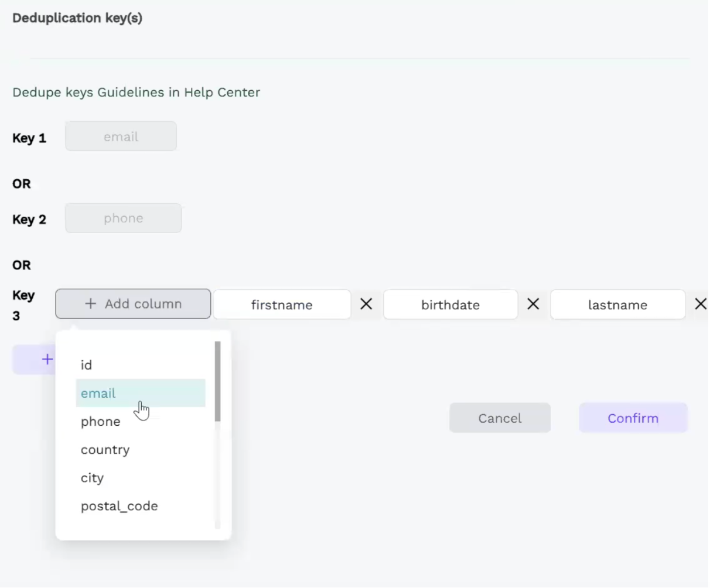710x588 pixels.
Task: Click the birthdate column chip
Action: 450,305
